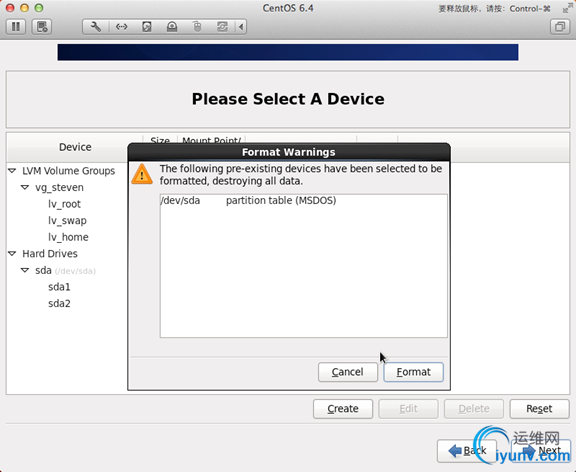Collapse the sda drive node
This screenshot has width=576, height=472.
click(x=25, y=270)
